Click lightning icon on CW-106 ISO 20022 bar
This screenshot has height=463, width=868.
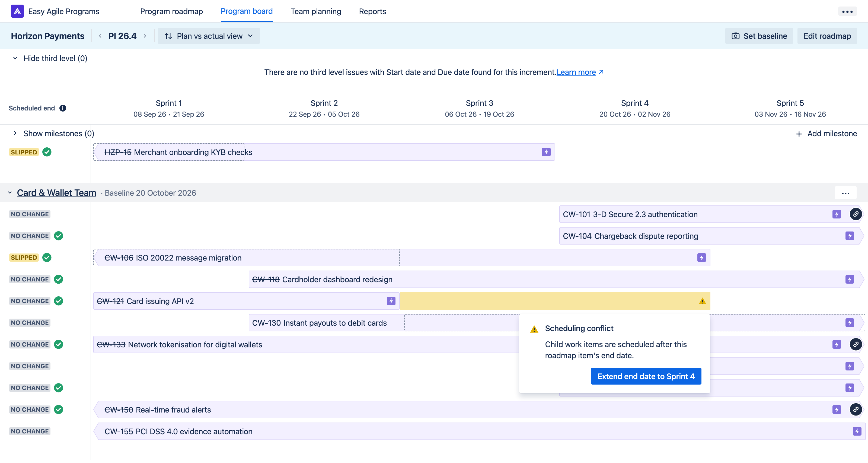(701, 258)
